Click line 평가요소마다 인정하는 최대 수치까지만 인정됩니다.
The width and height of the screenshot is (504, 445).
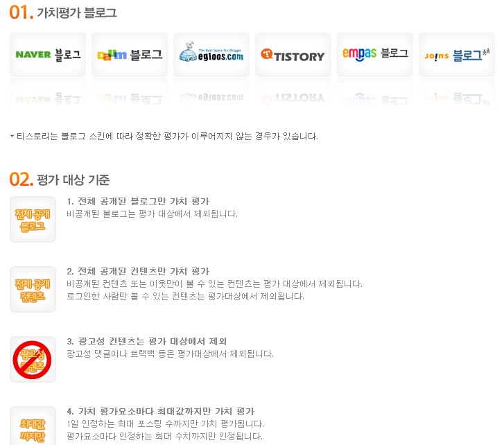(164, 436)
